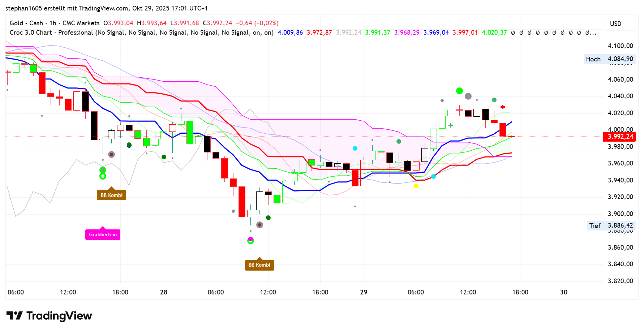Click the blue indicator value 4.009,86

[290, 33]
